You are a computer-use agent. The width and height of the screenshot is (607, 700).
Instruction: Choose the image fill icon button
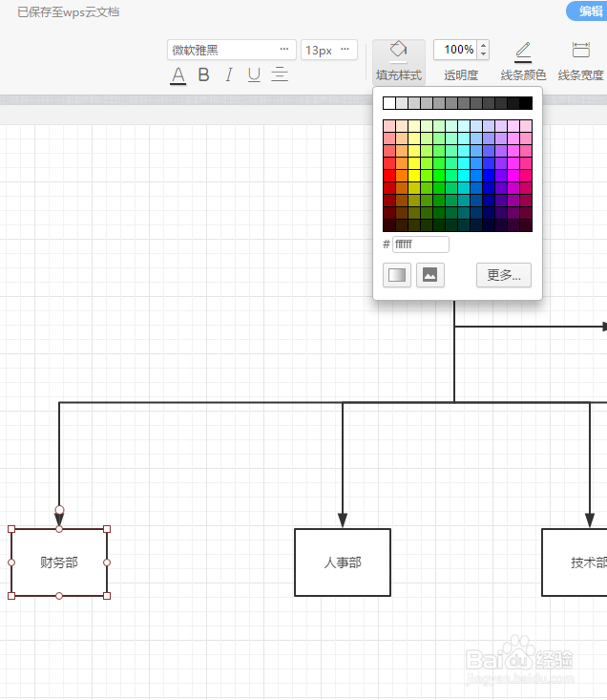tap(429, 275)
